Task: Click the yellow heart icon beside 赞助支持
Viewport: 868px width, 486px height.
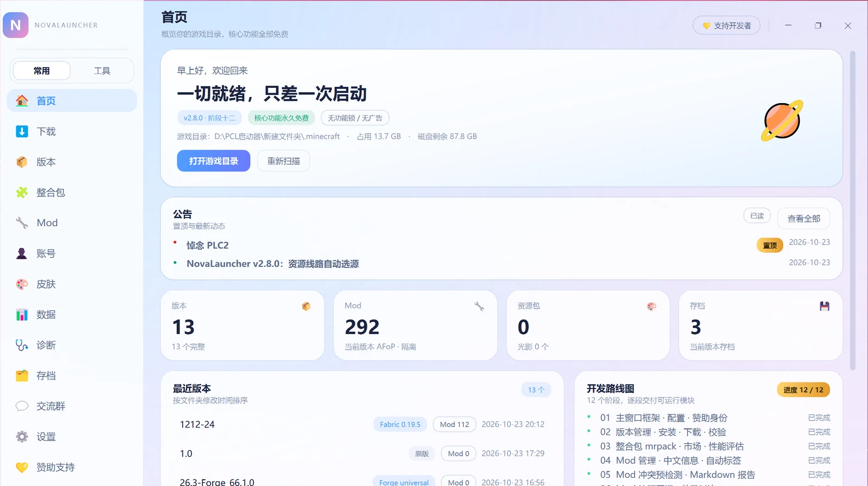Action: (22, 467)
